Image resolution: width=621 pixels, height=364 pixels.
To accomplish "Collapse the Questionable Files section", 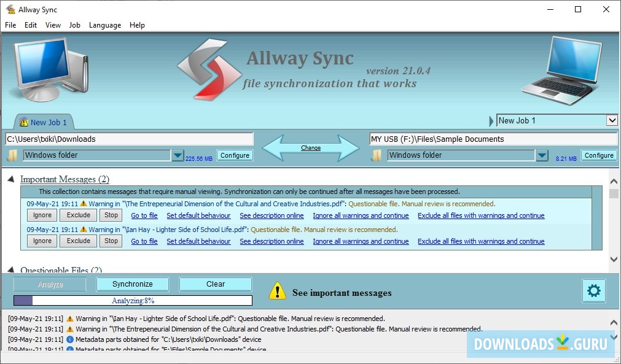I will click(11, 270).
